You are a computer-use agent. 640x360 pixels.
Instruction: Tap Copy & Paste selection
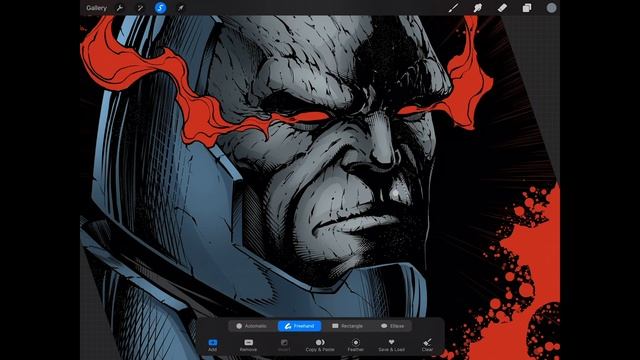320,345
